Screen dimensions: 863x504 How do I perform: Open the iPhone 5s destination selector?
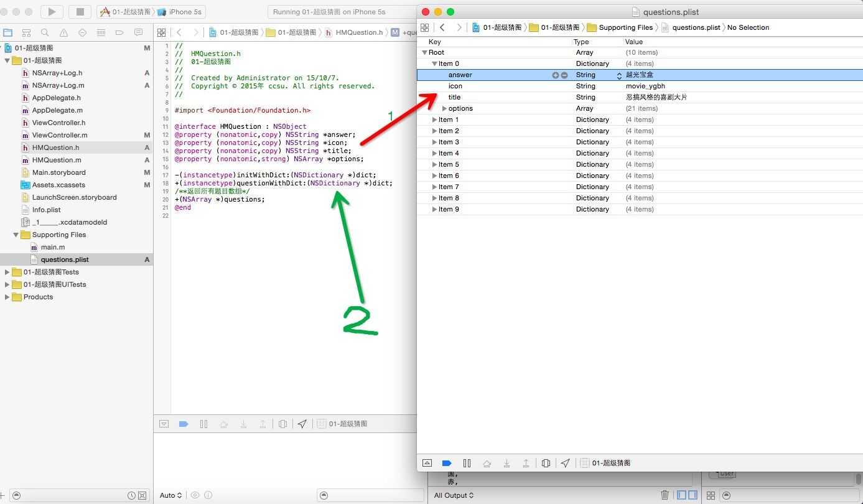180,12
